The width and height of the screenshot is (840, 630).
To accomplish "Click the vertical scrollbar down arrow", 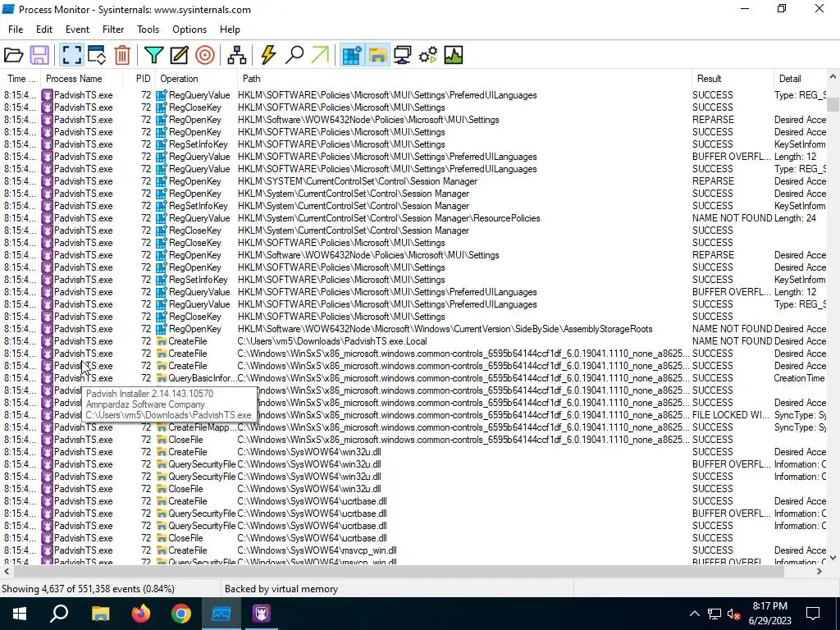I will click(833, 558).
